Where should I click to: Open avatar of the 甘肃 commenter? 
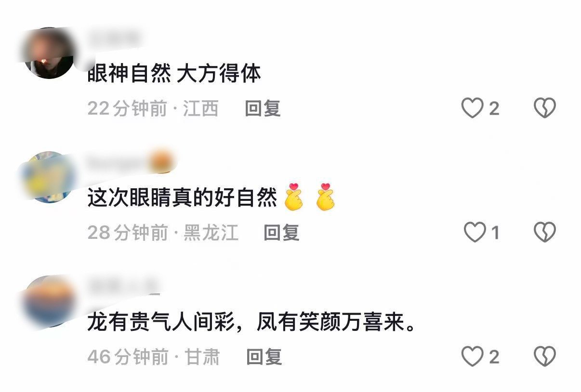48,301
